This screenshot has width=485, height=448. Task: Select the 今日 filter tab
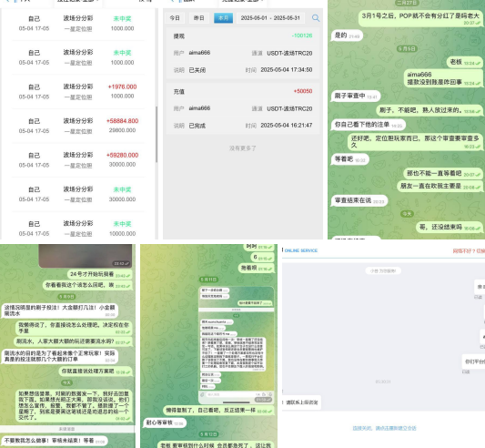pos(175,18)
